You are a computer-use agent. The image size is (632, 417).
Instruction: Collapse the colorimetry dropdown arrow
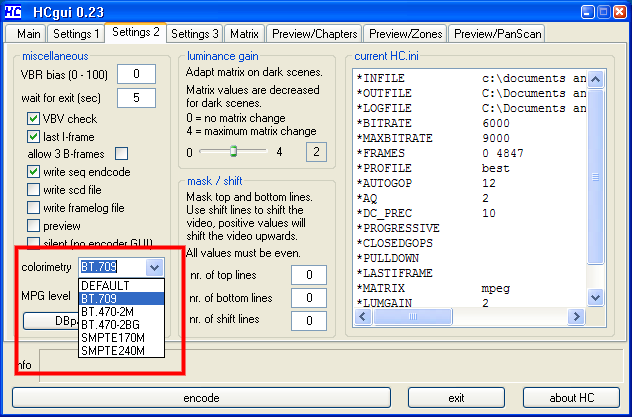coord(155,267)
